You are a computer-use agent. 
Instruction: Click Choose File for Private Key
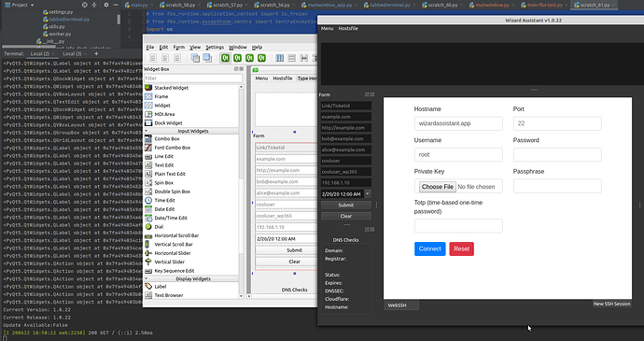click(438, 186)
